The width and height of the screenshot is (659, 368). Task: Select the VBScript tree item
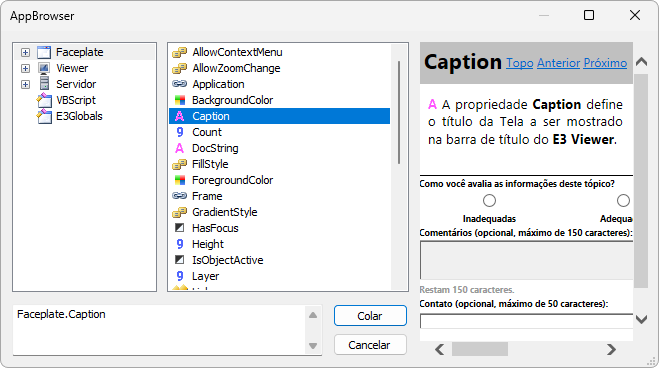pyautogui.click(x=76, y=100)
